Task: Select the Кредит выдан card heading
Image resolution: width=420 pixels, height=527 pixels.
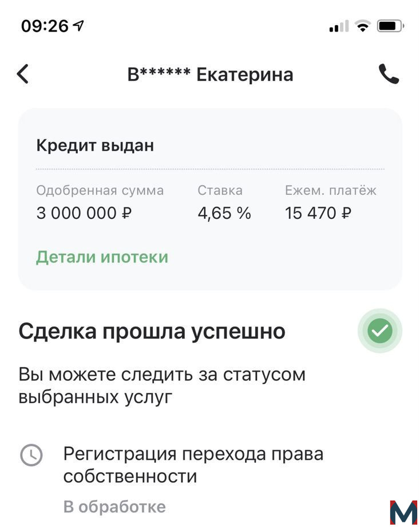Action: pos(96,145)
